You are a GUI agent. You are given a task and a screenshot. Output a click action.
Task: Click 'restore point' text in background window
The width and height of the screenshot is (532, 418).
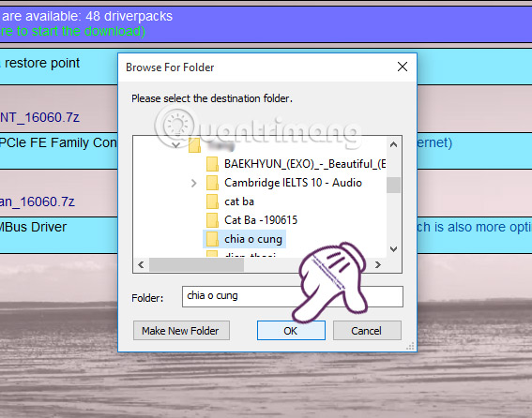[42, 63]
